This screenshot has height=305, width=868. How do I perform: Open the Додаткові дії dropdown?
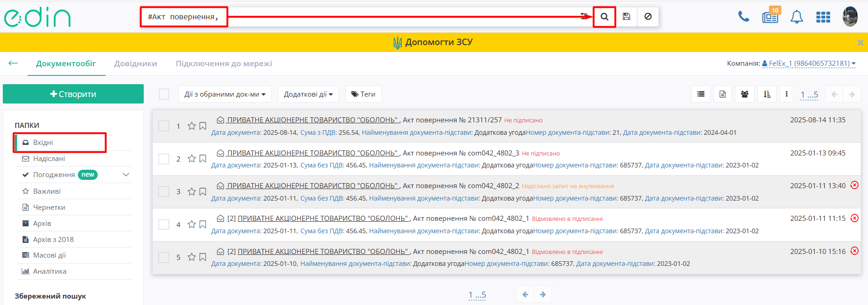pyautogui.click(x=308, y=94)
